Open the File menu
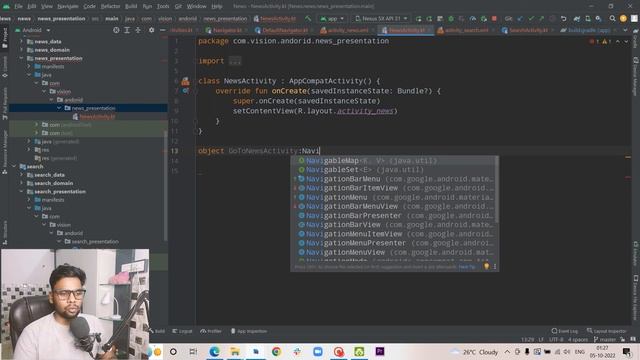640x360 pixels. coord(18,7)
